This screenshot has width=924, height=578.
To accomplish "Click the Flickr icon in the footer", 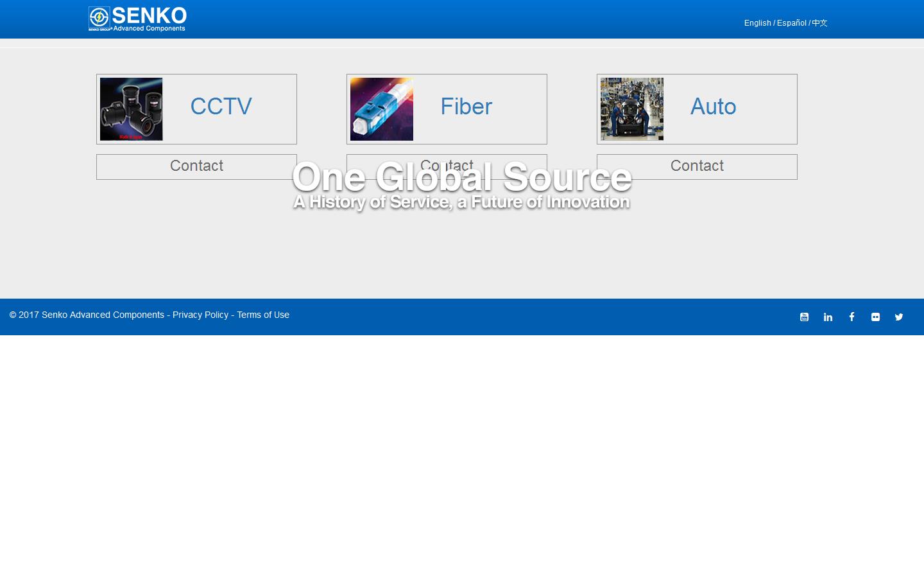I will click(875, 317).
